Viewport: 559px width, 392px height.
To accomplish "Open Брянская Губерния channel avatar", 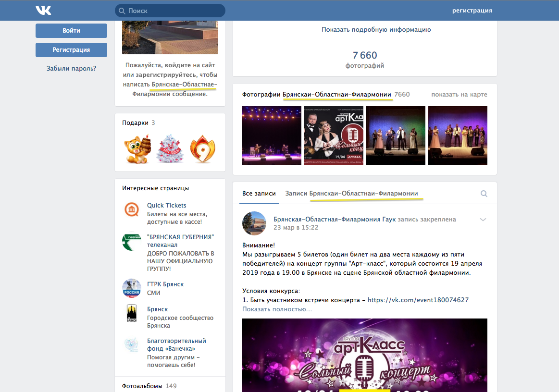I will tap(132, 241).
